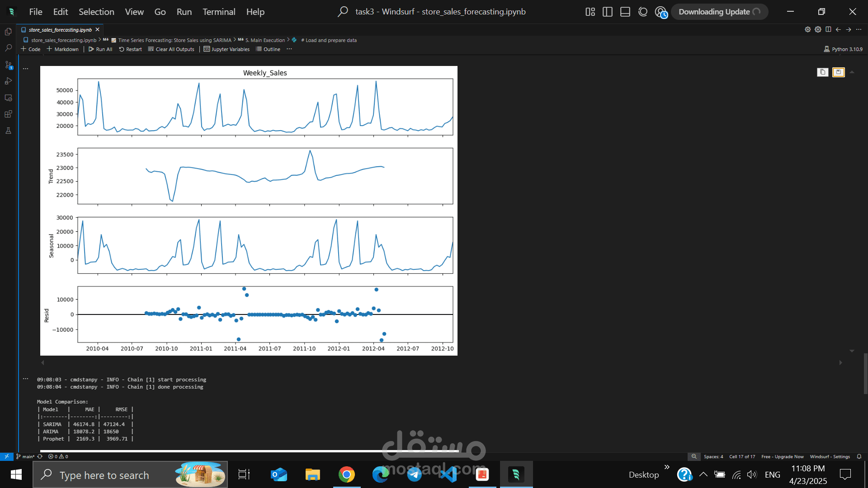Open notebook toolbar more actions ellipsis
Viewport: 868px width, 488px height.
289,49
